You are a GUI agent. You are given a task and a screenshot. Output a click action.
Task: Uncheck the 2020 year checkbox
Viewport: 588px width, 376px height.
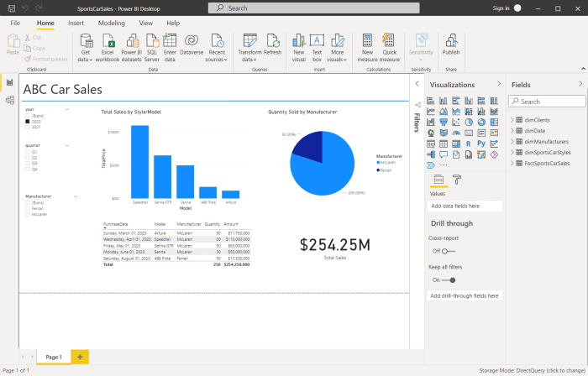pyautogui.click(x=28, y=122)
